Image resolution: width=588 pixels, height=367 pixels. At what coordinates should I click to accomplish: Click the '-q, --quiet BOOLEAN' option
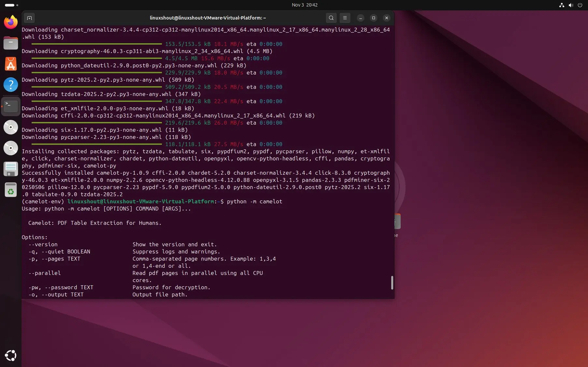[59, 251]
